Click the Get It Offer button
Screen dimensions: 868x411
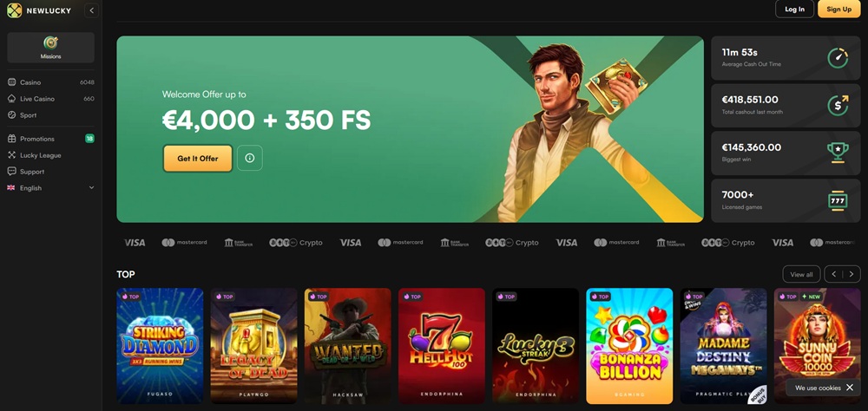(x=198, y=158)
